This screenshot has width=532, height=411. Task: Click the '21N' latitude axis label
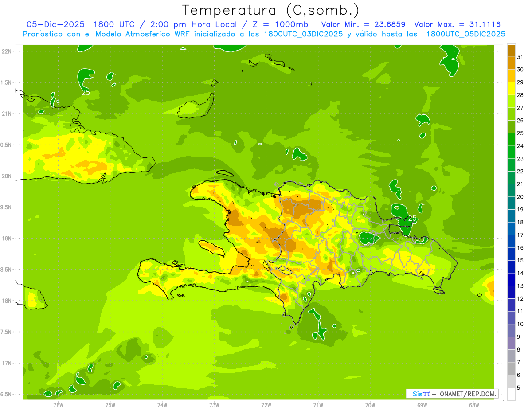pyautogui.click(x=8, y=114)
